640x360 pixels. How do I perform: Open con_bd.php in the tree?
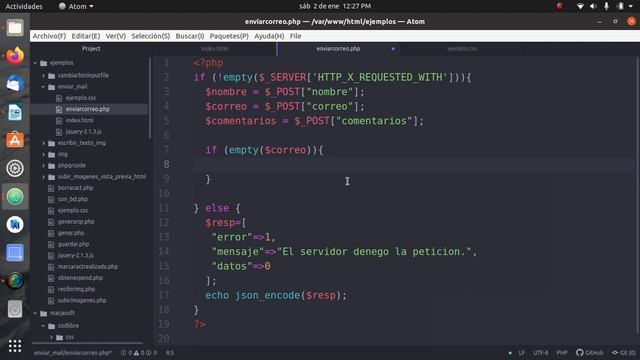(x=73, y=199)
